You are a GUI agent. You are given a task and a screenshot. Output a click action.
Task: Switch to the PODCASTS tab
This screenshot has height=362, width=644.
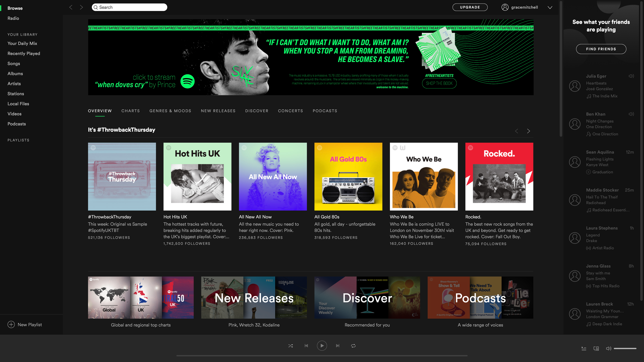[325, 111]
